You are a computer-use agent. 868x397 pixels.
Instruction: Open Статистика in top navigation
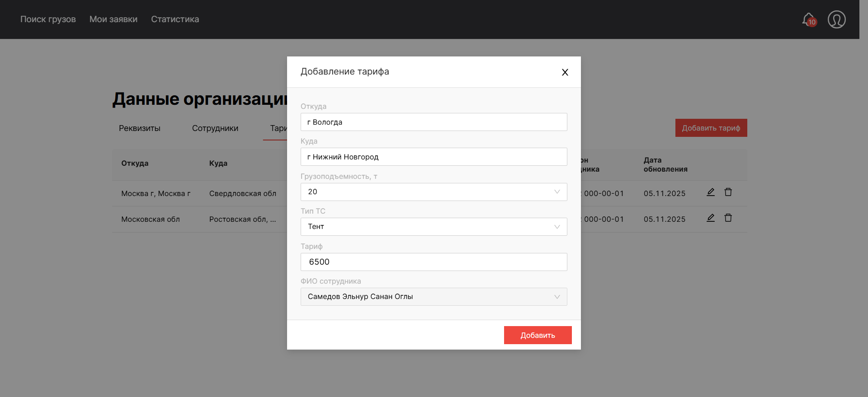[175, 19]
